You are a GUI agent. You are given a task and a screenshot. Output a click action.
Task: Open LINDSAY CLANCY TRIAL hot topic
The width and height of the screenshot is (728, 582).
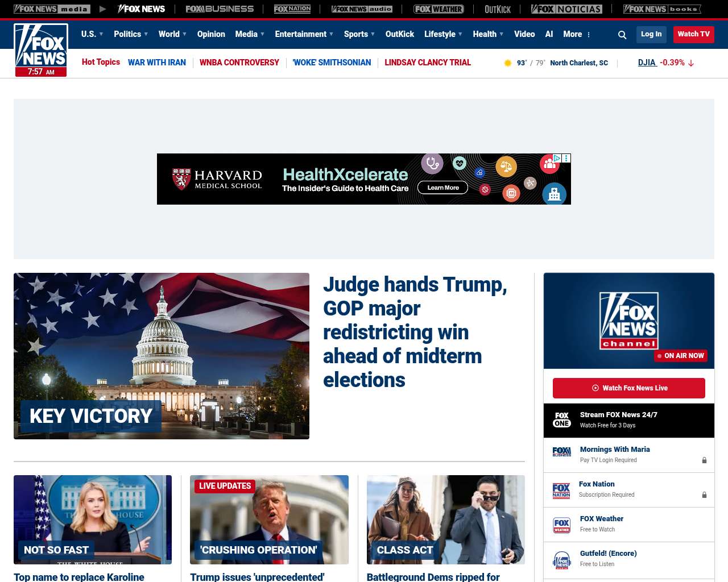coord(428,63)
